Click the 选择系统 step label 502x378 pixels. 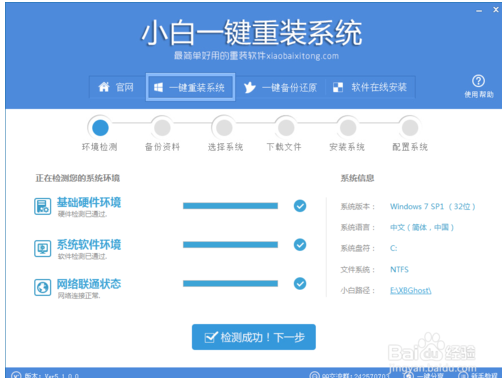coord(225,147)
